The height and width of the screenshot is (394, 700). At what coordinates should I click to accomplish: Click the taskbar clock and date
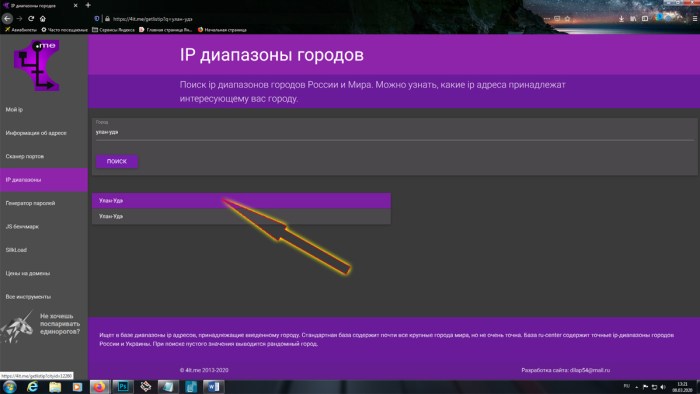[682, 387]
